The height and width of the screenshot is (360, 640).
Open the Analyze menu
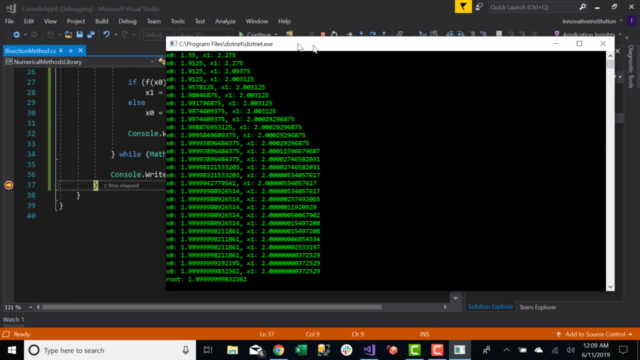(225, 21)
